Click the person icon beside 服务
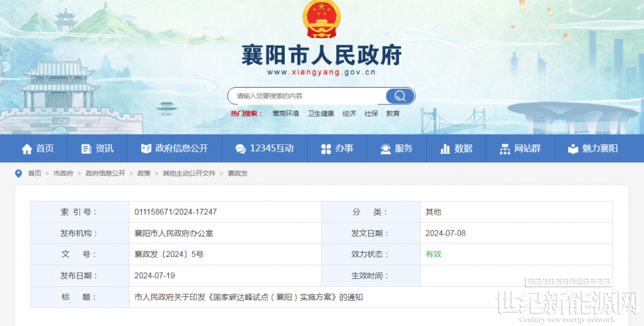Image resolution: width=644 pixels, height=326 pixels. [386, 149]
